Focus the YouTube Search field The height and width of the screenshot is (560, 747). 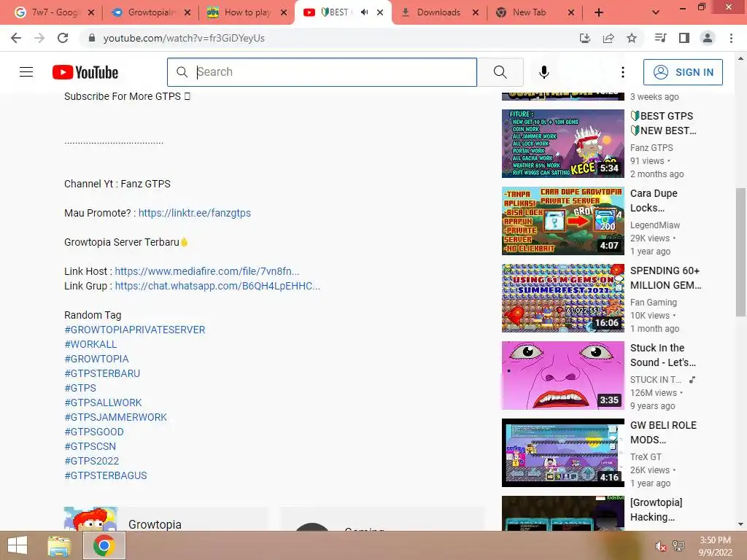(322, 72)
